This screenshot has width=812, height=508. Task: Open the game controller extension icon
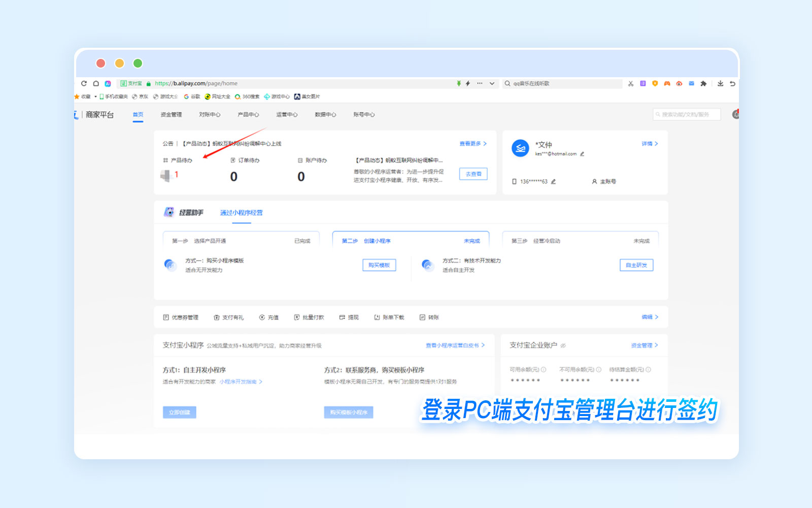[667, 83]
